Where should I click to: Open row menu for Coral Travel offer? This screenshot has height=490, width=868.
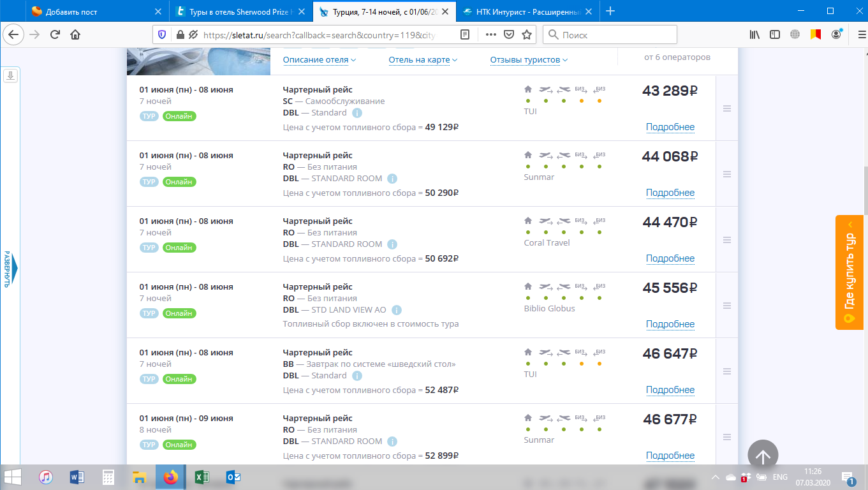click(x=726, y=240)
